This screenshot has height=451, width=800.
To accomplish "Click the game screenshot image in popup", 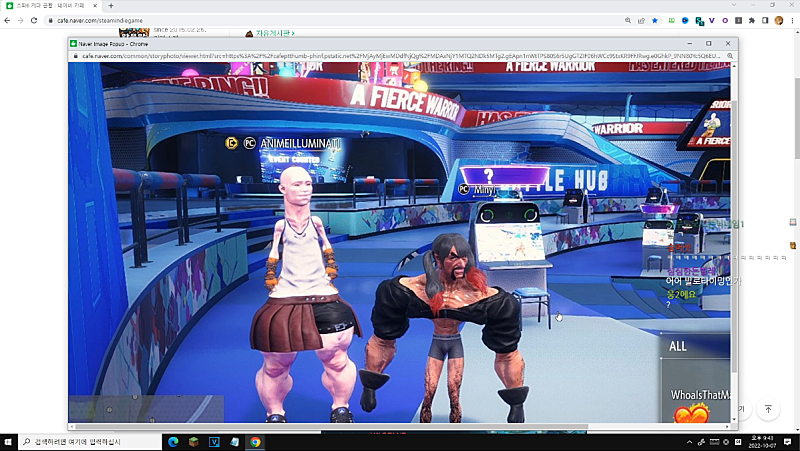I will pos(399,242).
